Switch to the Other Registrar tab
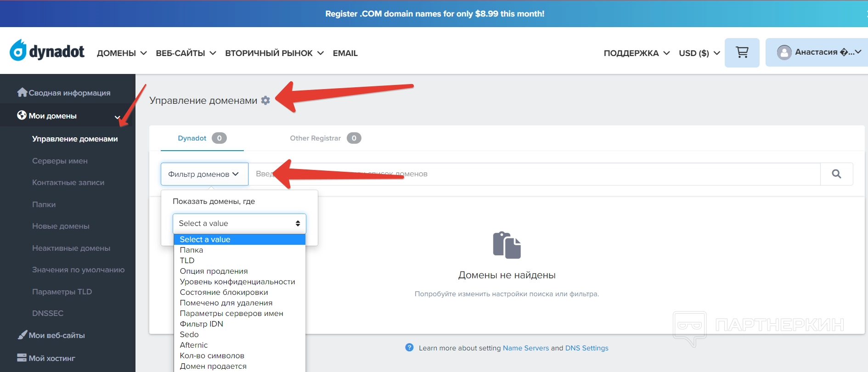This screenshot has height=372, width=868. [325, 138]
